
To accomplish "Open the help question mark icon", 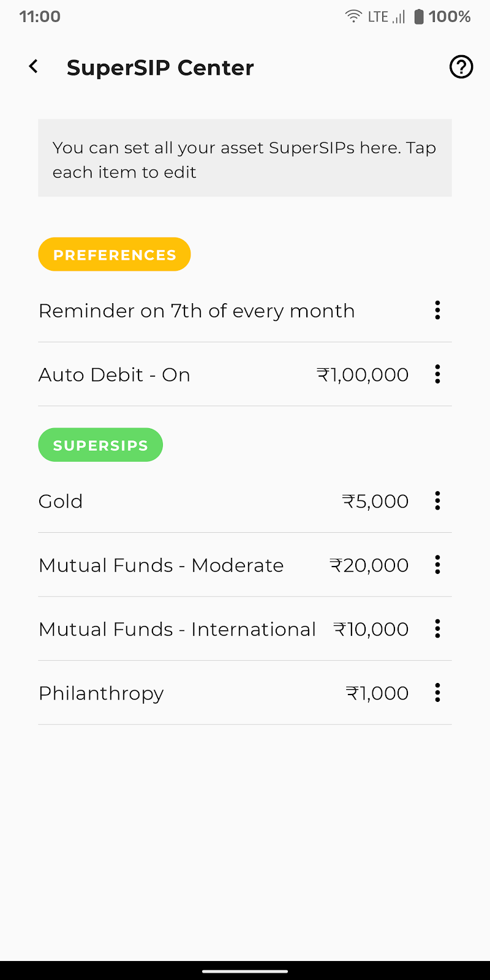I will (x=461, y=67).
